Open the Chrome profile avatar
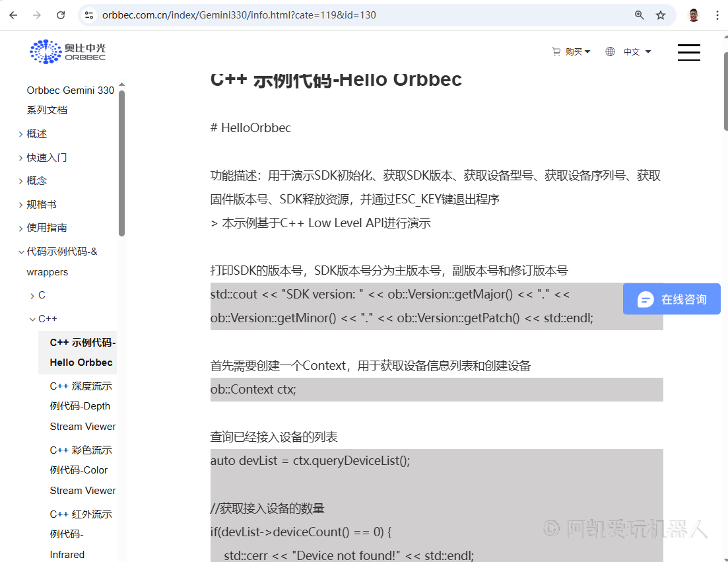 (x=694, y=15)
